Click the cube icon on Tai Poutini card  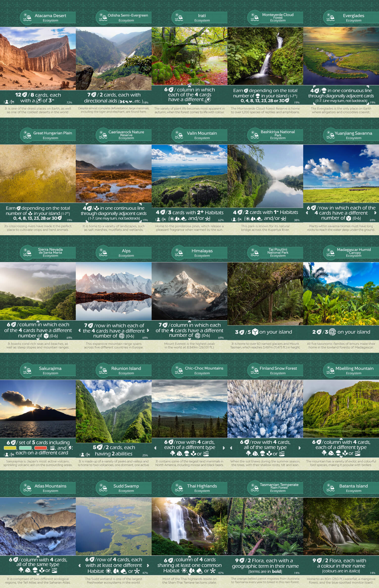coord(255,332)
